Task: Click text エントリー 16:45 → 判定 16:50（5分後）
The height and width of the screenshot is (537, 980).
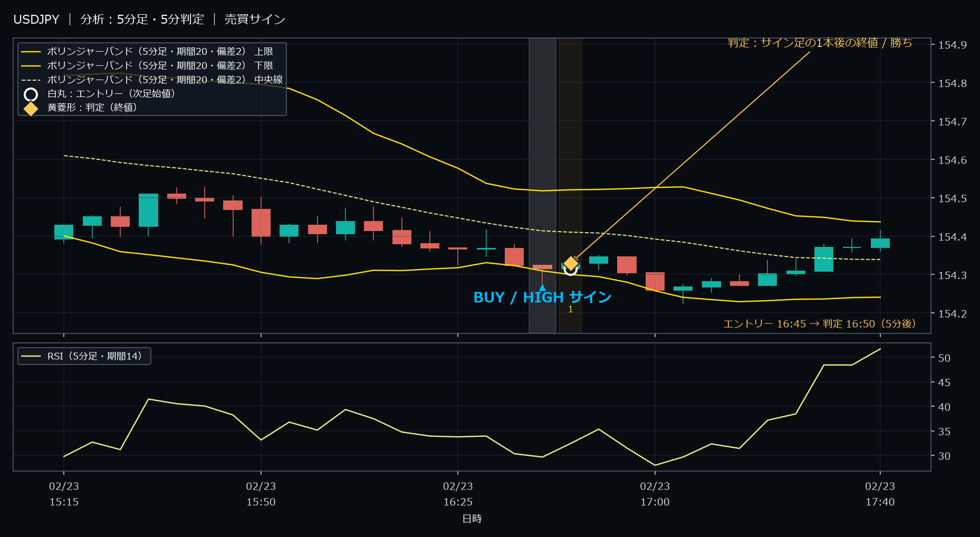Action: coord(820,324)
